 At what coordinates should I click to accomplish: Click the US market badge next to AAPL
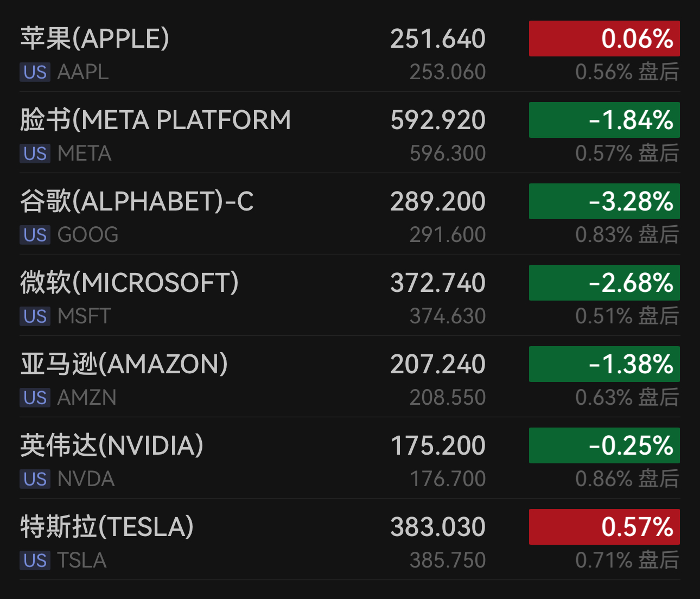pyautogui.click(x=34, y=72)
